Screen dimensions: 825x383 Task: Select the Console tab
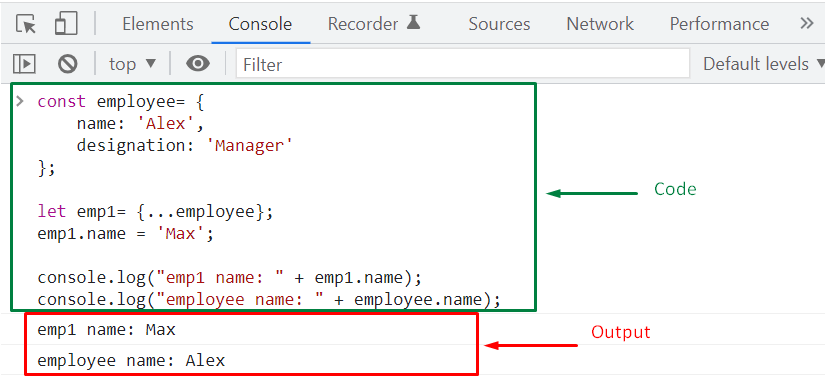pos(260,24)
